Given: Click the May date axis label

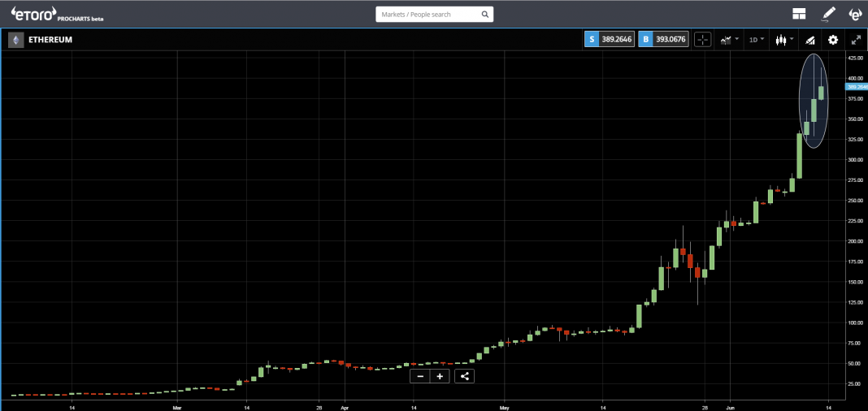Looking at the screenshot, I should pos(505,407).
